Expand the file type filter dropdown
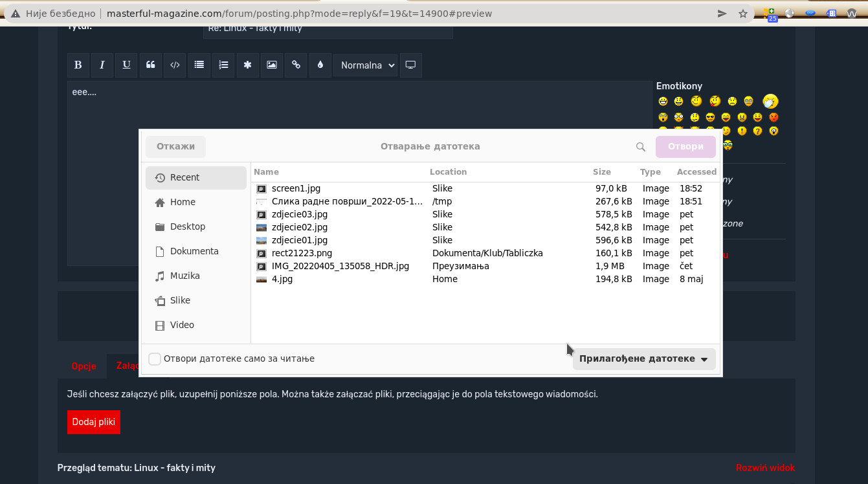This screenshot has width=868, height=484. click(x=644, y=358)
